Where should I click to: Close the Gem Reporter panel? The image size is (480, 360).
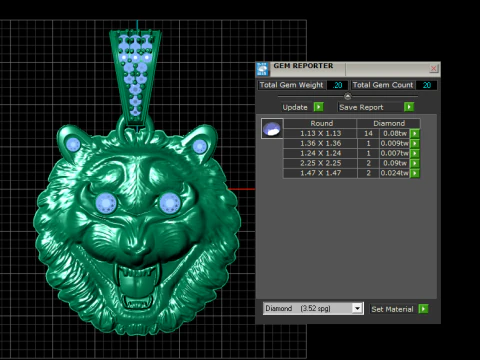pyautogui.click(x=433, y=68)
